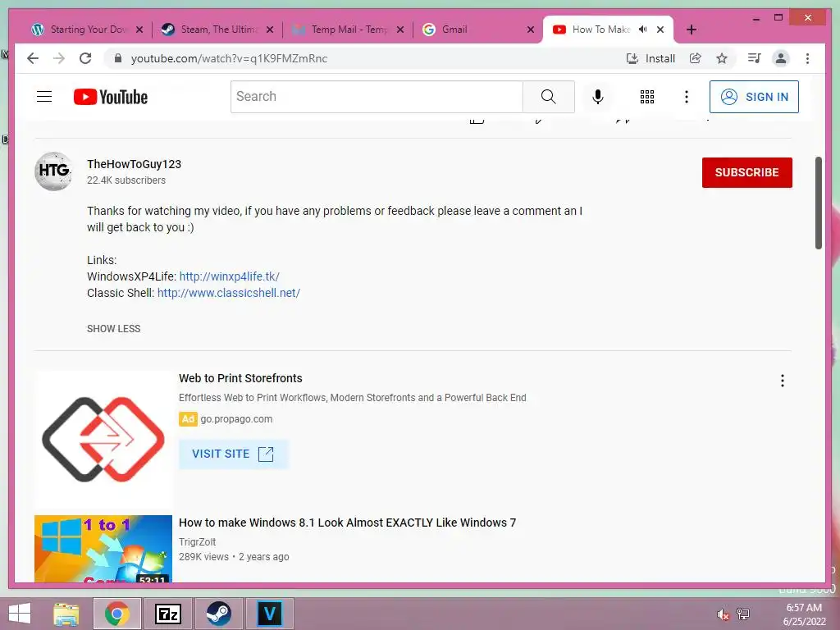Open the V app on taskbar
The height and width of the screenshot is (630, 840).
[269, 614]
